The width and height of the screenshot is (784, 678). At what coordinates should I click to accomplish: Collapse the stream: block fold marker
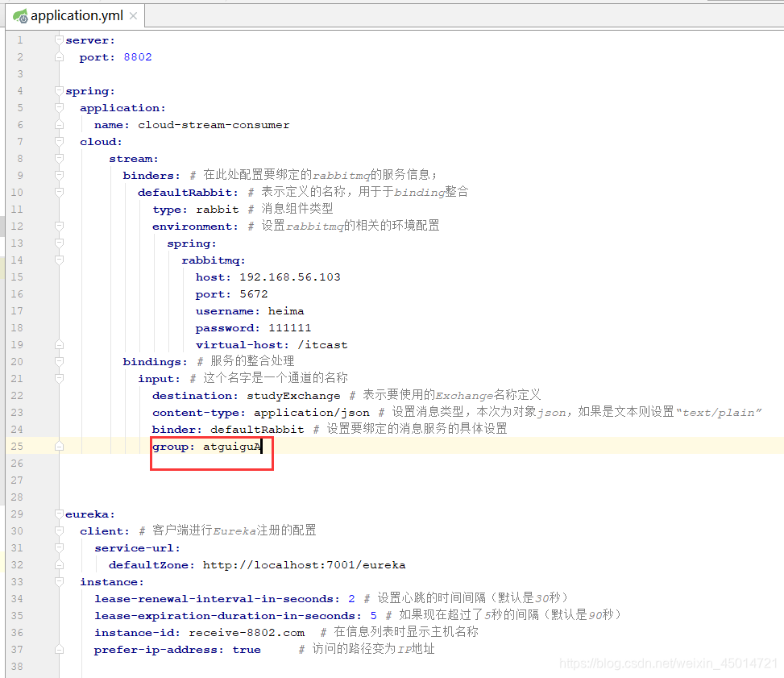[59, 159]
